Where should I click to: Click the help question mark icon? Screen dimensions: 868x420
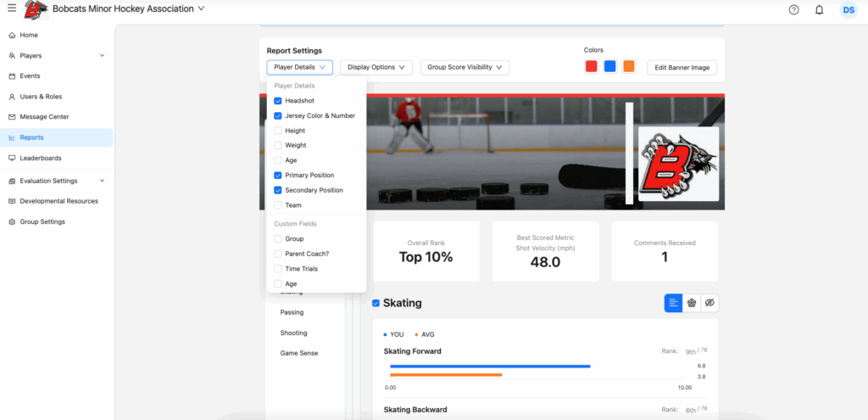pos(793,10)
